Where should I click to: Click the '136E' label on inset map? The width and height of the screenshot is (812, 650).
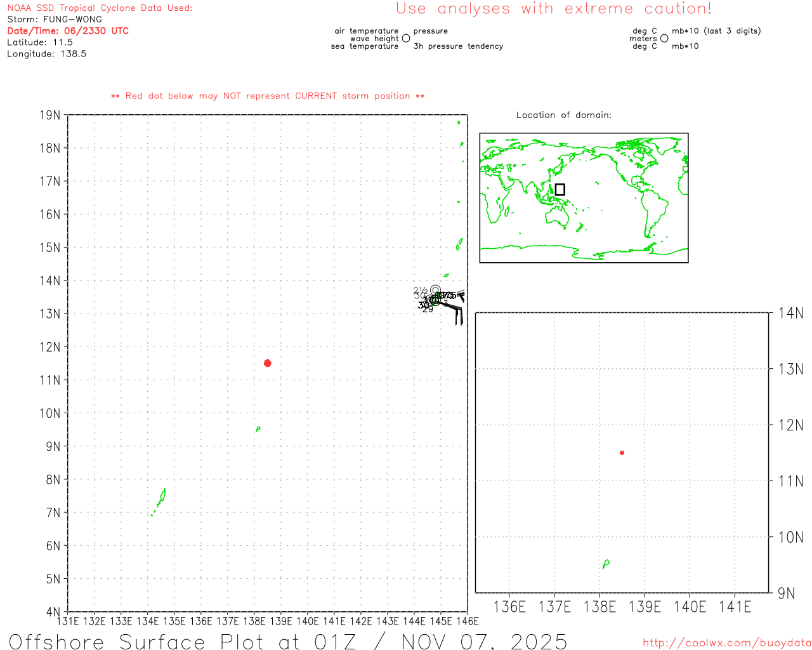[x=509, y=607]
